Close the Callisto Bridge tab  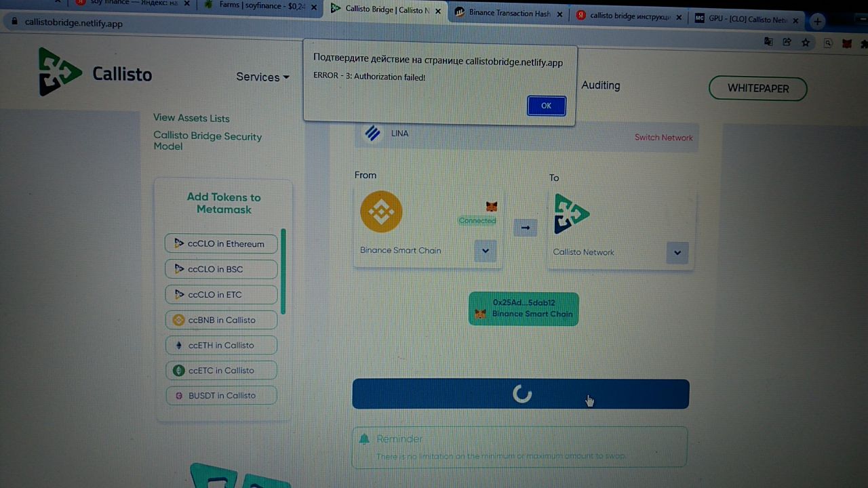pos(439,11)
